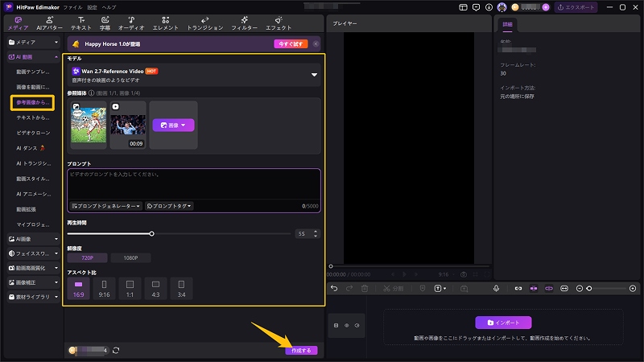Expand the 画像補正 sidebar section
644x362 pixels.
33,282
